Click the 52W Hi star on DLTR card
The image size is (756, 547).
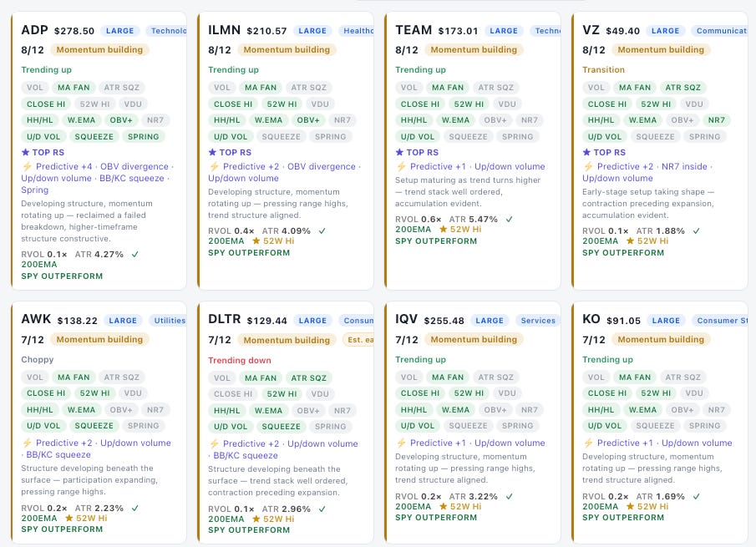click(x=256, y=519)
